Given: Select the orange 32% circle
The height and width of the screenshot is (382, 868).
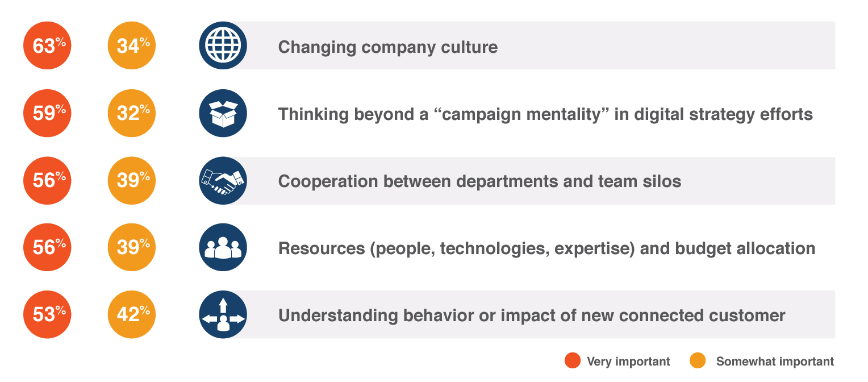Looking at the screenshot, I should [132, 113].
